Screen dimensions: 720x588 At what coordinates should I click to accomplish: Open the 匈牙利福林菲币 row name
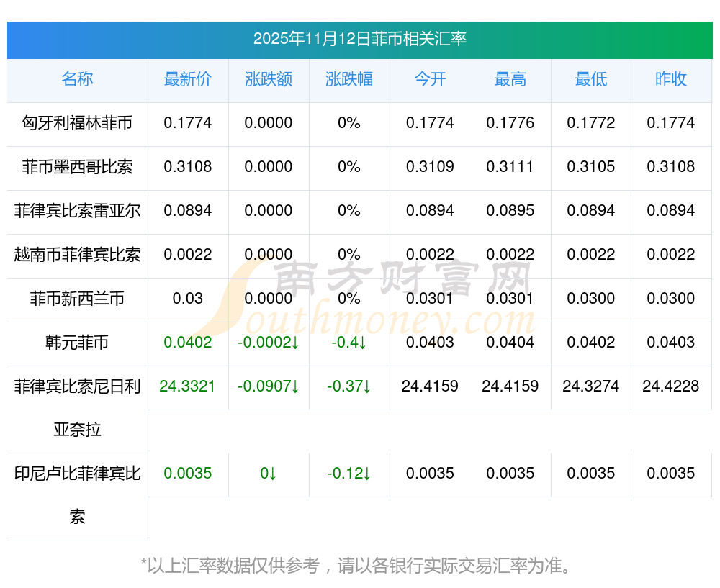pos(77,123)
